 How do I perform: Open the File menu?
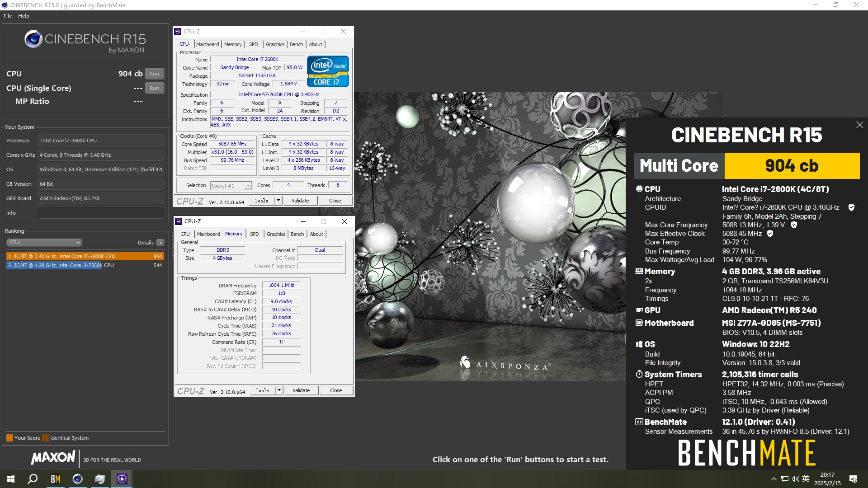point(8,16)
